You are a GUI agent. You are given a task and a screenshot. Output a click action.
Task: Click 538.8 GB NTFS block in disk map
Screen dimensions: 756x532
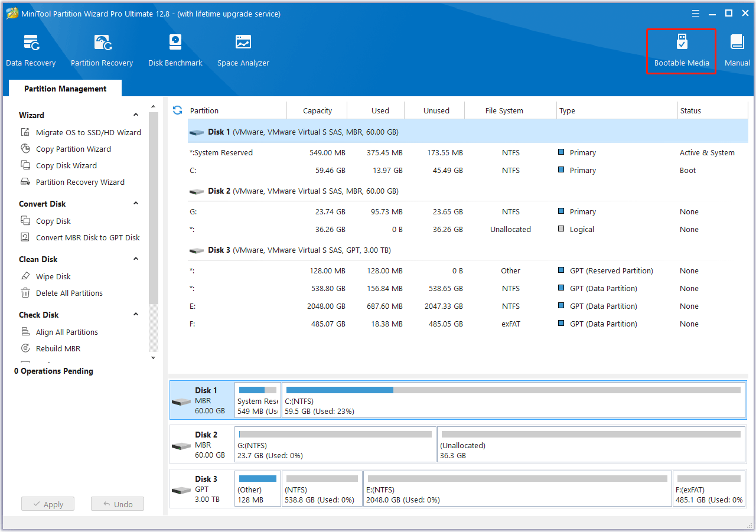pos(322,489)
